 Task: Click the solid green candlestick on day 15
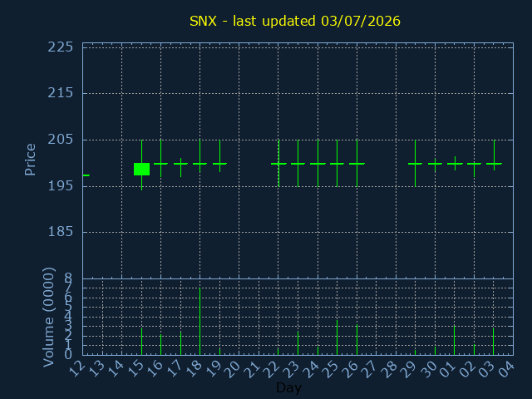coord(141,169)
